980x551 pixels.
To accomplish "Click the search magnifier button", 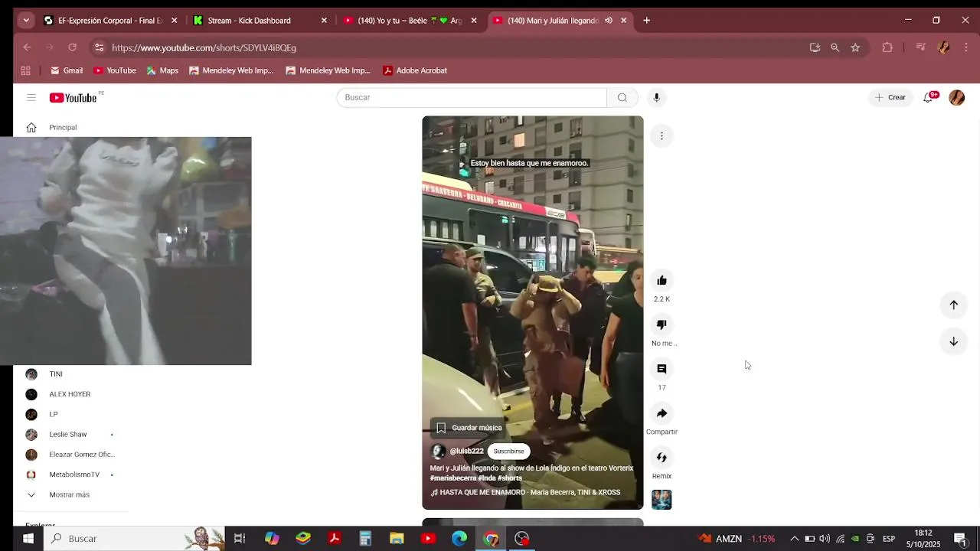I will (622, 97).
